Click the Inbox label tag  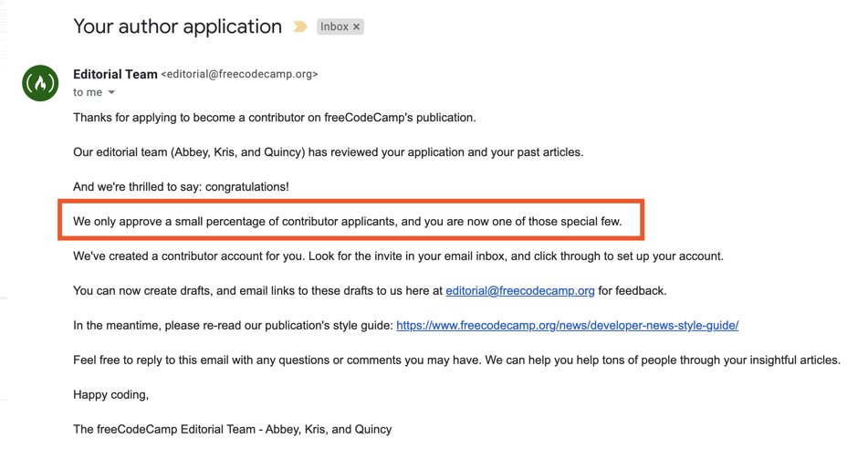[334, 27]
